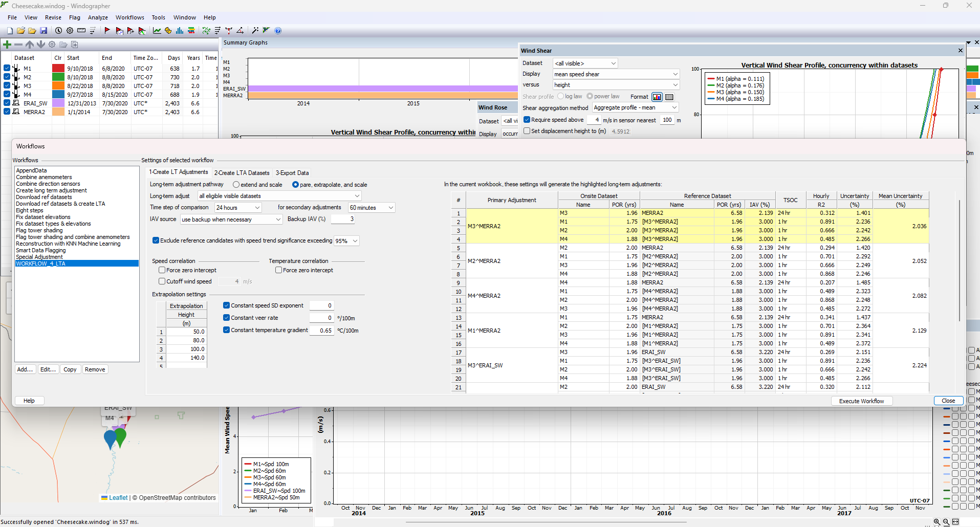Image resolution: width=980 pixels, height=527 pixels.
Task: Click the Save floppy disk toolbar icon
Action: (43, 31)
